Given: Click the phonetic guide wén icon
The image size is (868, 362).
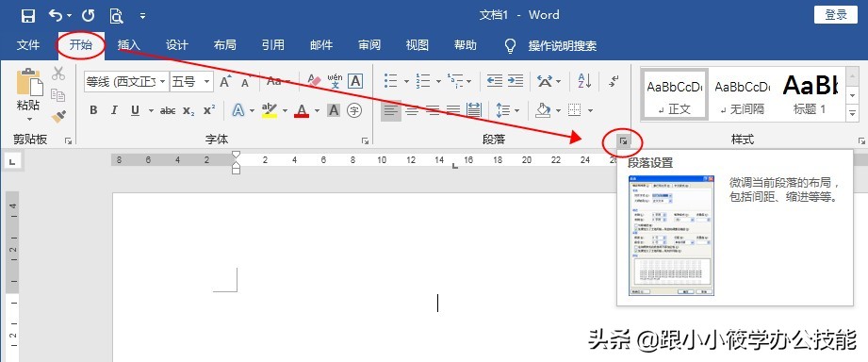Looking at the screenshot, I should point(335,81).
